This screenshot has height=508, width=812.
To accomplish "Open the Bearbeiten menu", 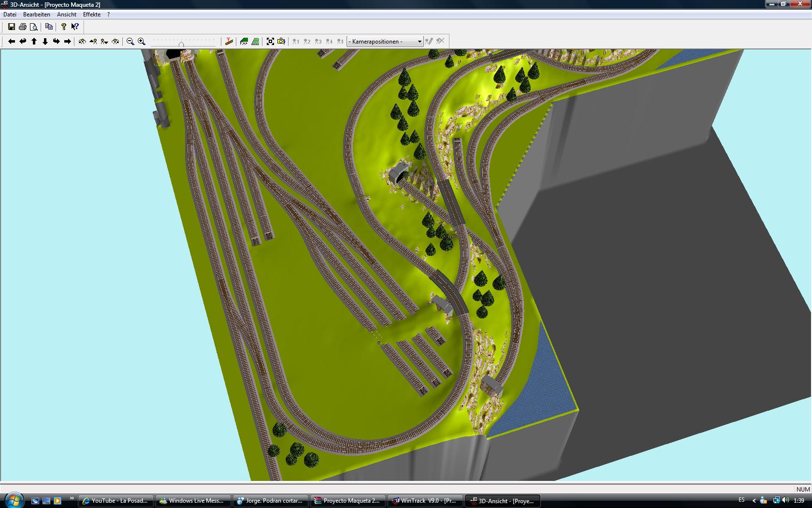I will click(37, 15).
